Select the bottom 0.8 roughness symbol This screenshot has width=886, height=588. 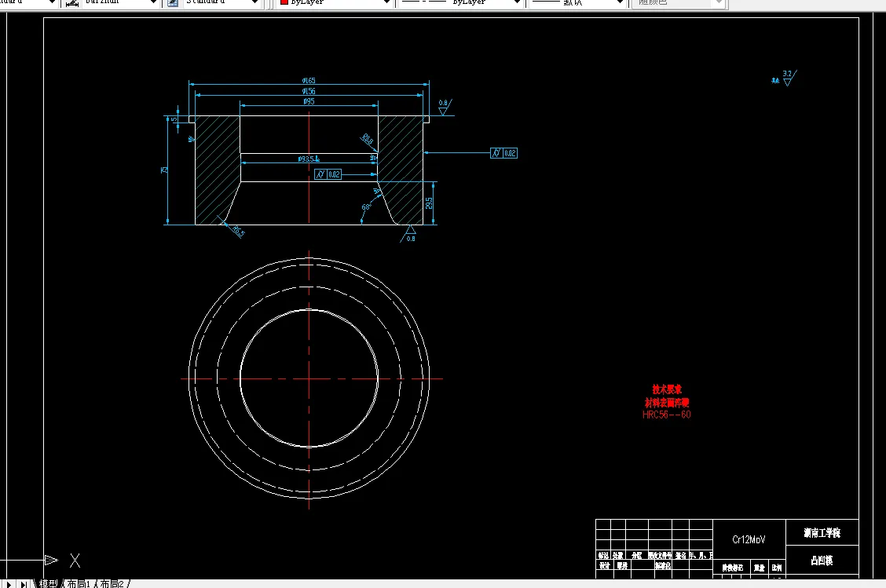[409, 234]
